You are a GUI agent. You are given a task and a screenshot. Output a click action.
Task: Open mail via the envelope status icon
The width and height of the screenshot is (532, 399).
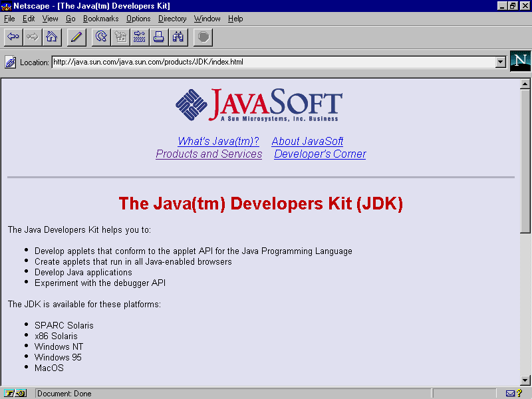pos(509,393)
